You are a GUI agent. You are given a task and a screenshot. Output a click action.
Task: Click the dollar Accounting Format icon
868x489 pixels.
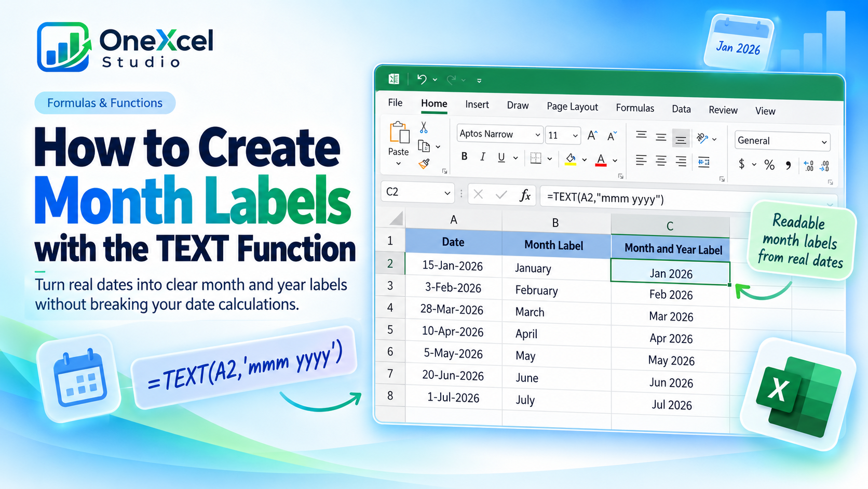[x=741, y=164]
